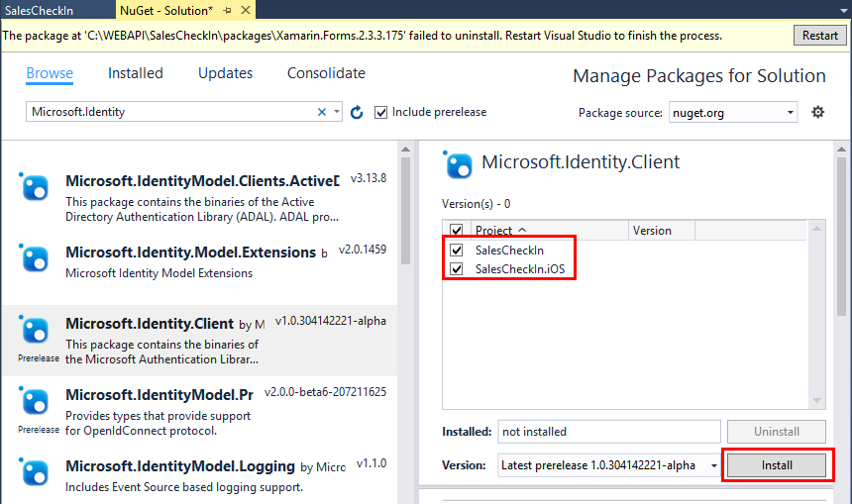Open the Package source dropdown
The image size is (852, 504).
[x=790, y=113]
